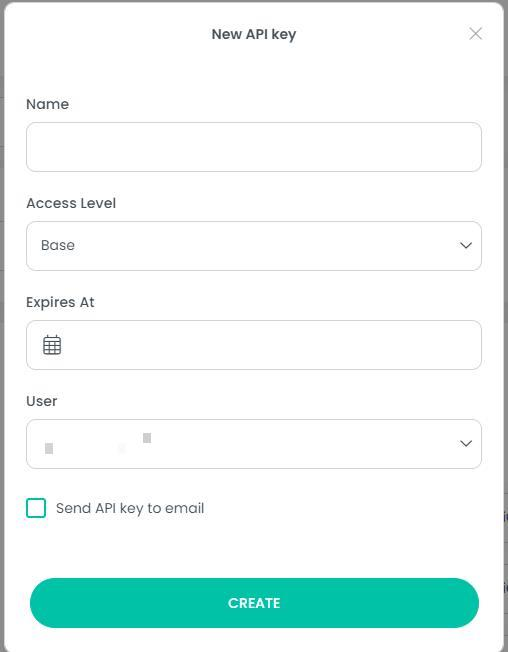Viewport: 508px width, 652px height.
Task: Click the empty area right of the calendar icon
Action: 270,345
